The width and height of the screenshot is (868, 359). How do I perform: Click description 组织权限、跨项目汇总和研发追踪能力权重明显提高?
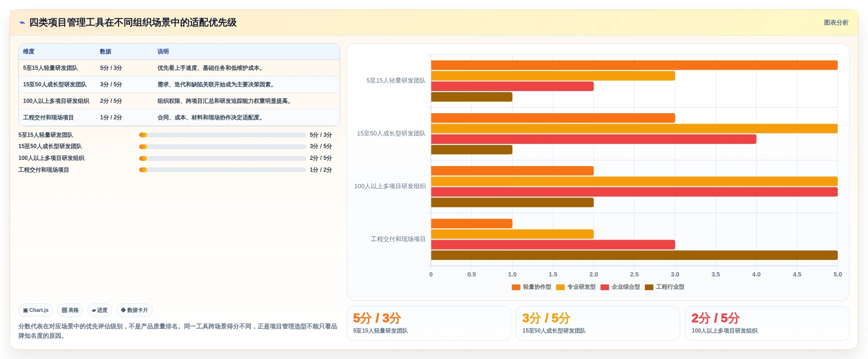pos(225,101)
